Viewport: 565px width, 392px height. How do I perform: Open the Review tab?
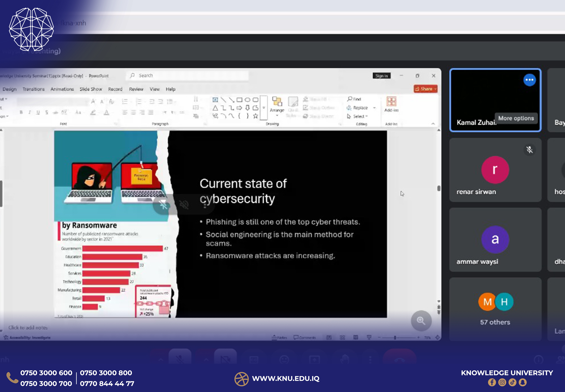(x=136, y=89)
